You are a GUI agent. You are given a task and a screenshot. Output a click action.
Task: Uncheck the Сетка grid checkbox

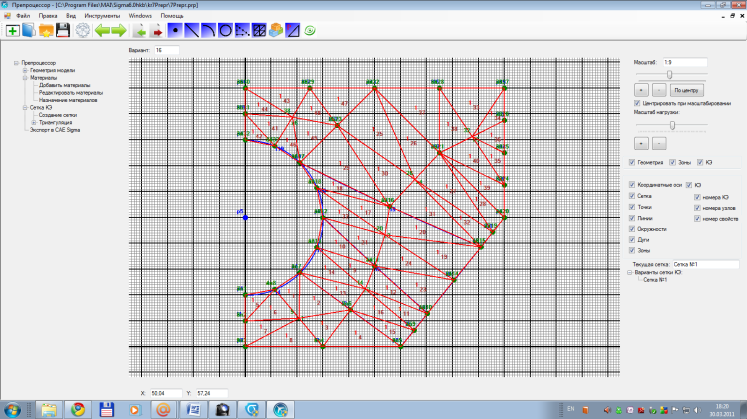coord(632,196)
